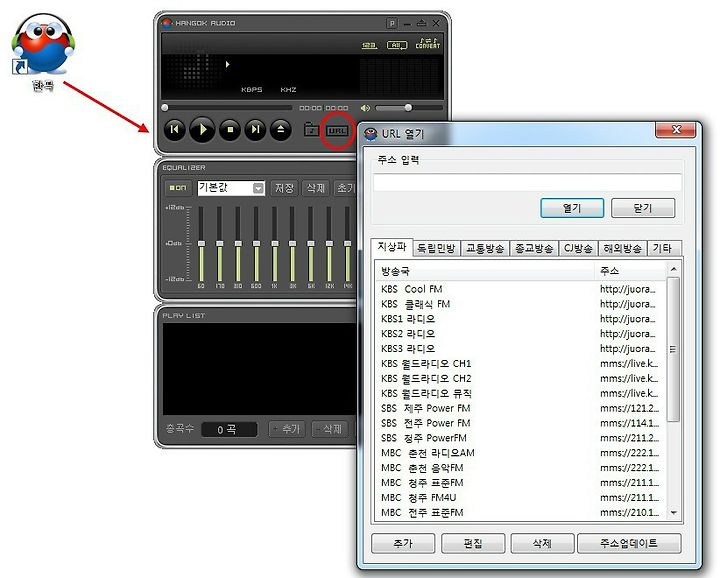Select SBS 제주 Power FM station
Viewport: 720px width, 578px height.
click(520, 409)
